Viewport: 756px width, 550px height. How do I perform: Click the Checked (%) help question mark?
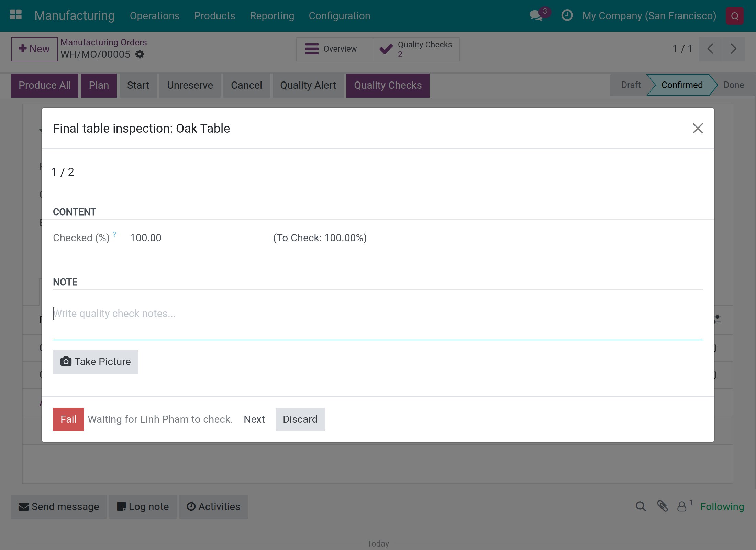pos(114,234)
